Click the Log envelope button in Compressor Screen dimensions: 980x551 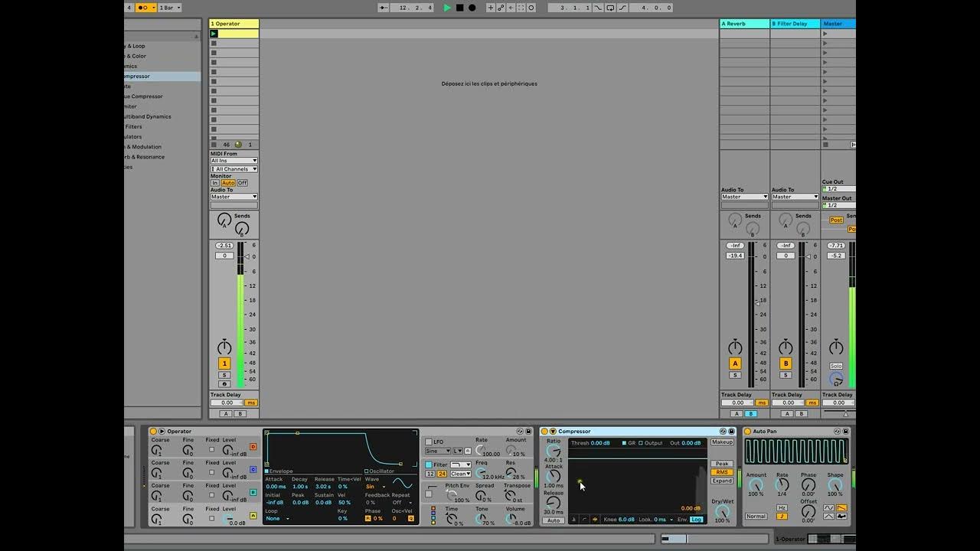point(697,520)
